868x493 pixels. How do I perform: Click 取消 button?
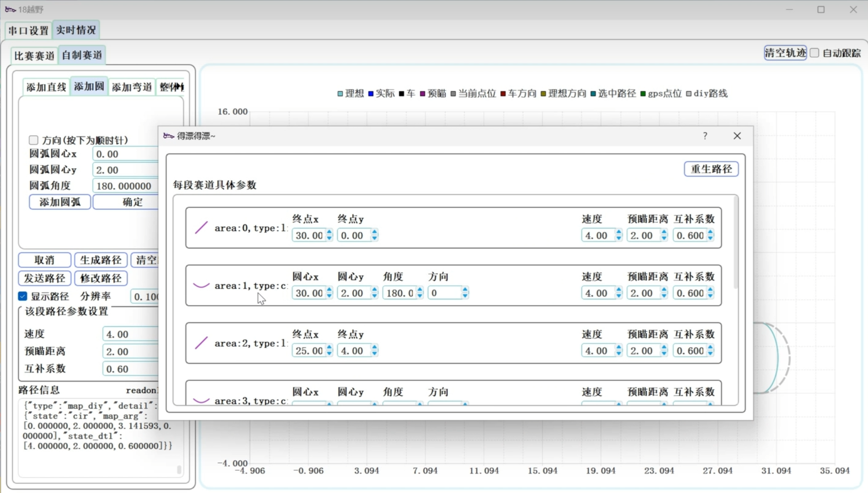[44, 260]
